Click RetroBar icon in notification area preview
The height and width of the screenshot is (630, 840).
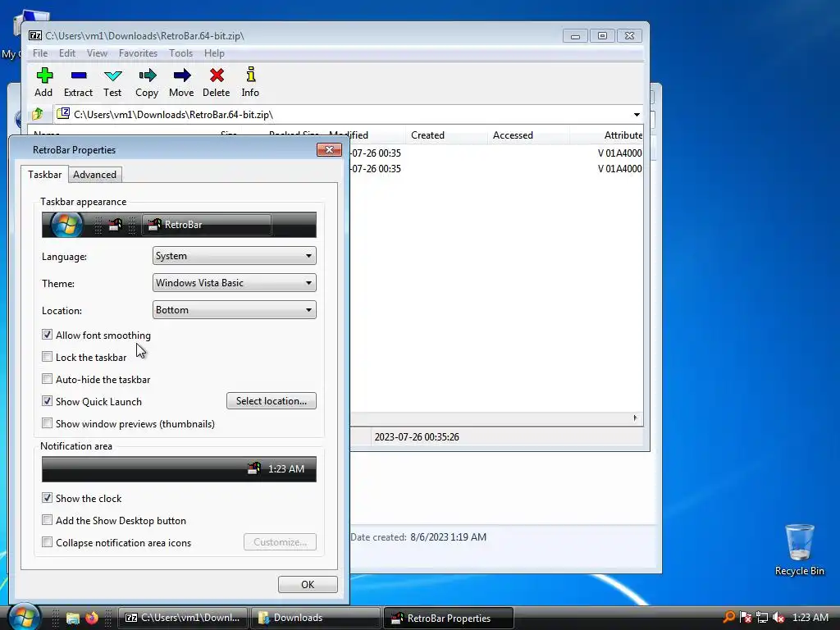click(x=254, y=468)
